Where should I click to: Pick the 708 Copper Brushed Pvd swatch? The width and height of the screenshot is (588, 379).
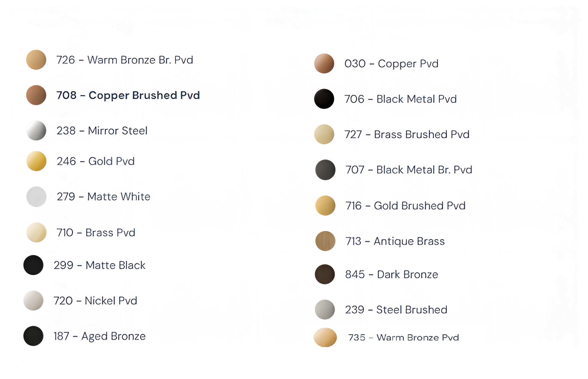point(36,95)
